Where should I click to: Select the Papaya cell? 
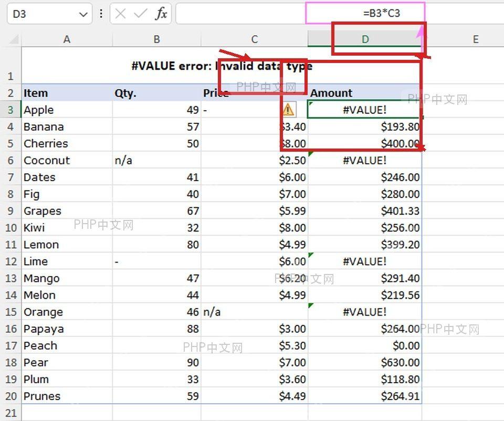pyautogui.click(x=67, y=329)
